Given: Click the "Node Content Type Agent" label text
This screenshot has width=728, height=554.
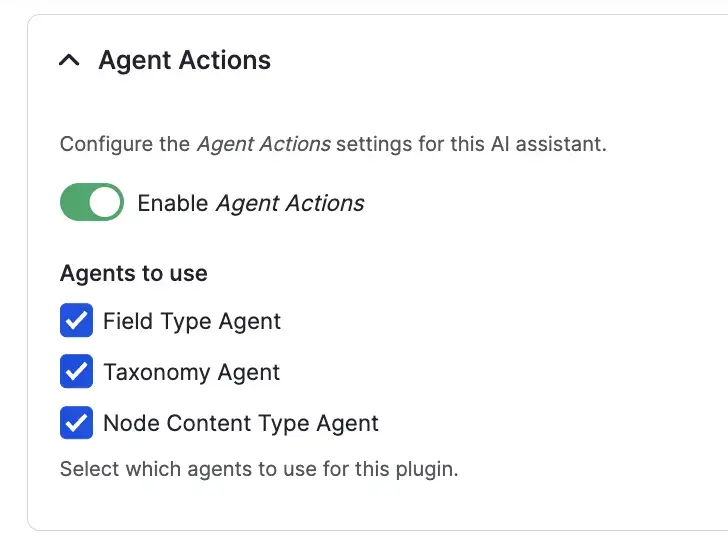Looking at the screenshot, I should pos(241,424).
